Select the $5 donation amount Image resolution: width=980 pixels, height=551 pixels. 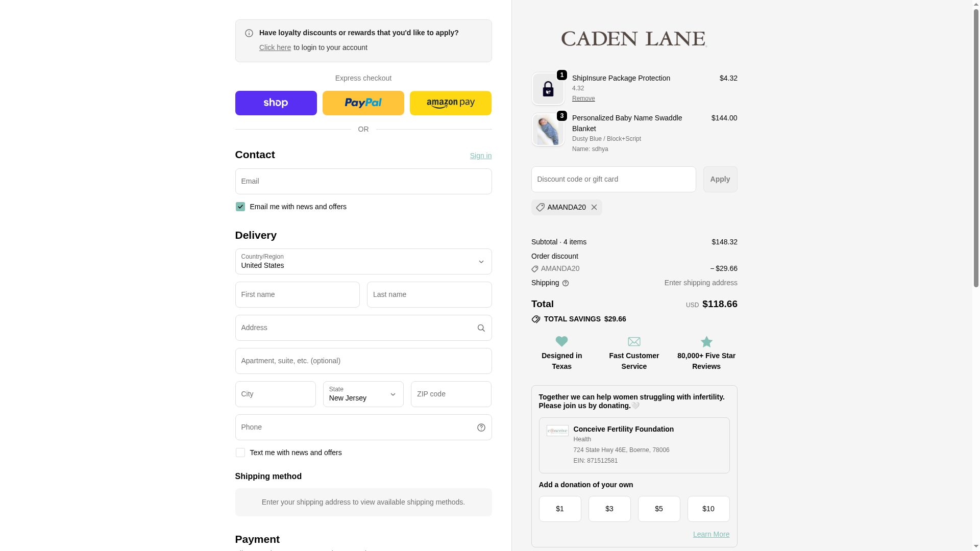(x=658, y=509)
